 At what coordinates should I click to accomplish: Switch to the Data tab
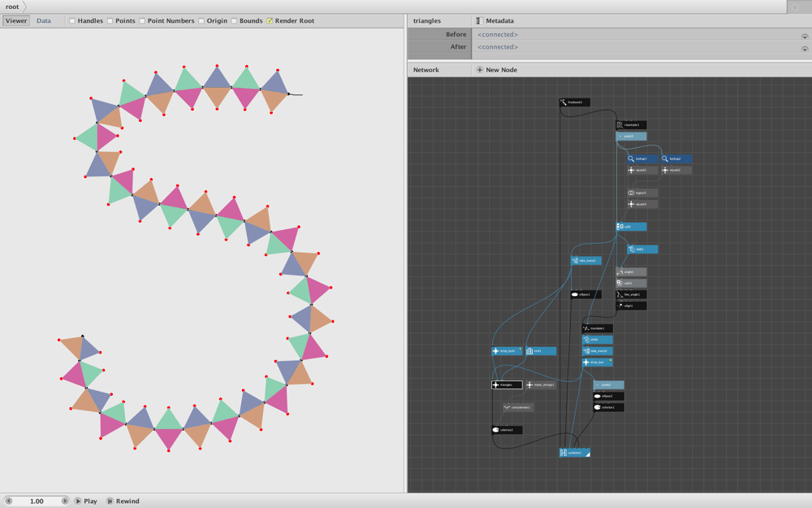tap(44, 21)
